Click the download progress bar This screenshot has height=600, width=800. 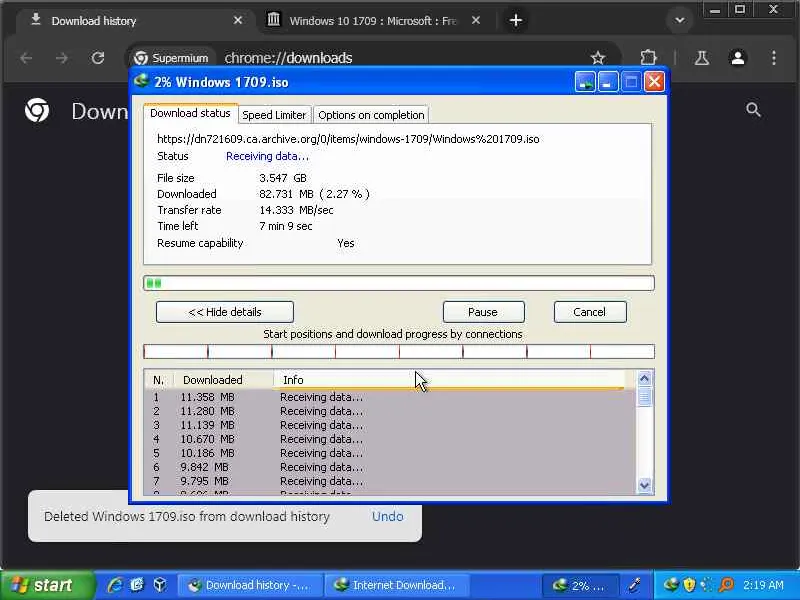coord(399,283)
